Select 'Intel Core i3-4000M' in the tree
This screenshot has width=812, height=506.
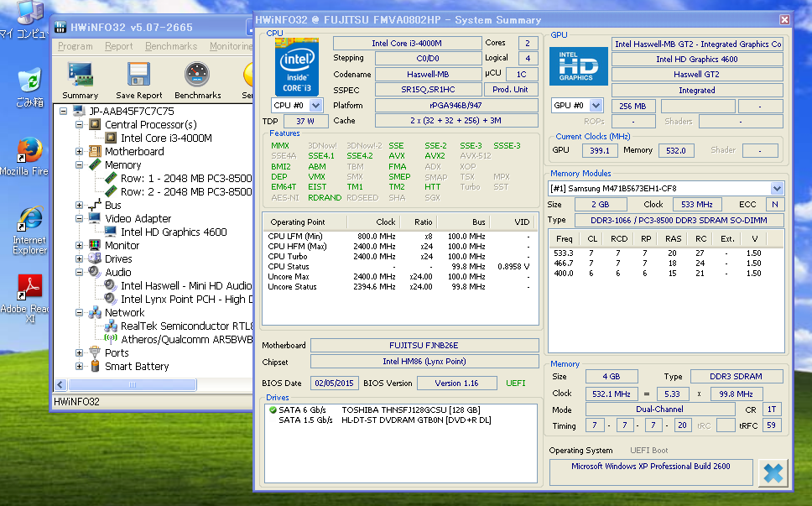[166, 138]
